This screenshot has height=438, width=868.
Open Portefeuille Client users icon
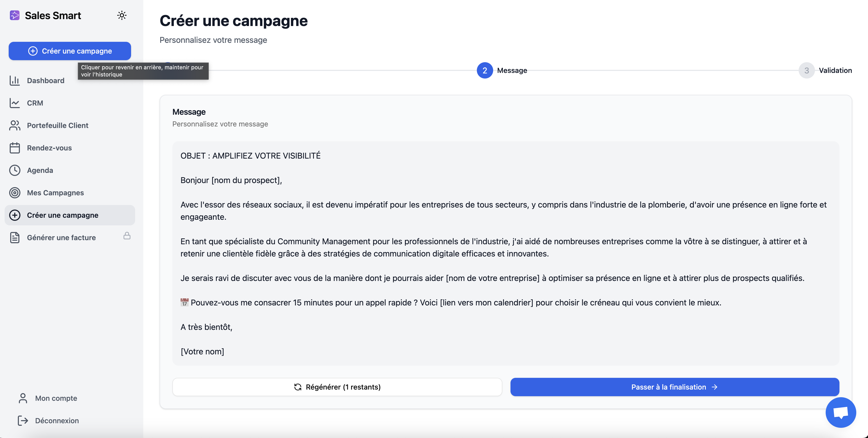(15, 125)
